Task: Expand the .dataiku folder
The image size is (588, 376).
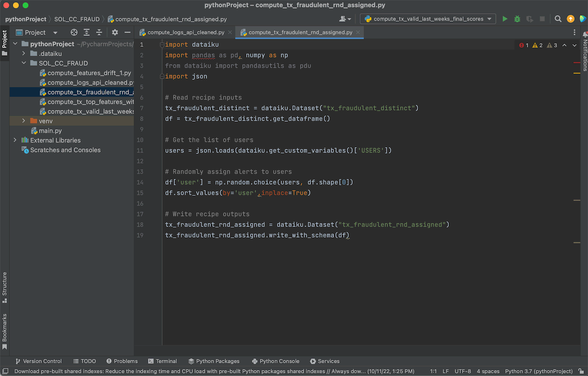Action: (x=24, y=54)
